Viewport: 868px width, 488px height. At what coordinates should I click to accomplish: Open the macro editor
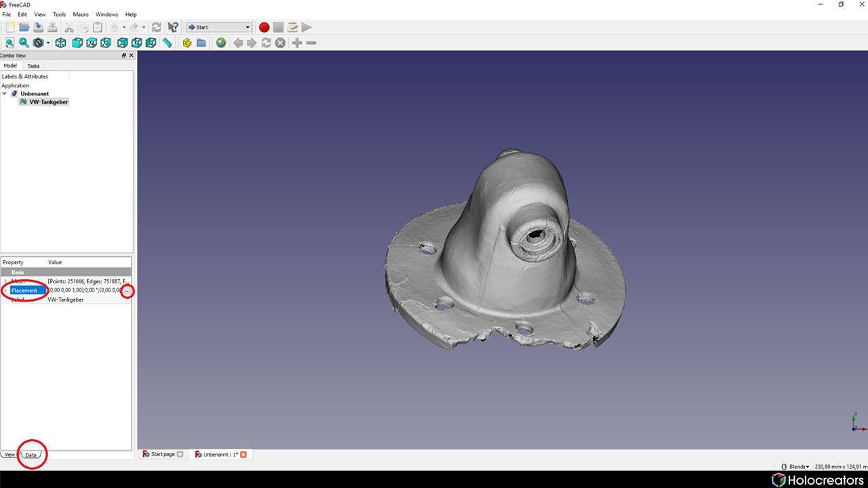[x=293, y=27]
